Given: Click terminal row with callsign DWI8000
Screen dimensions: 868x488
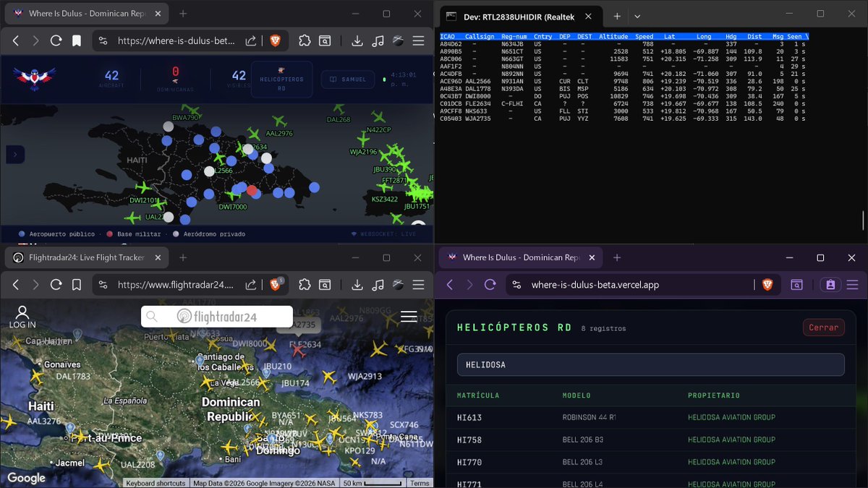Looking at the screenshot, I should click(623, 96).
